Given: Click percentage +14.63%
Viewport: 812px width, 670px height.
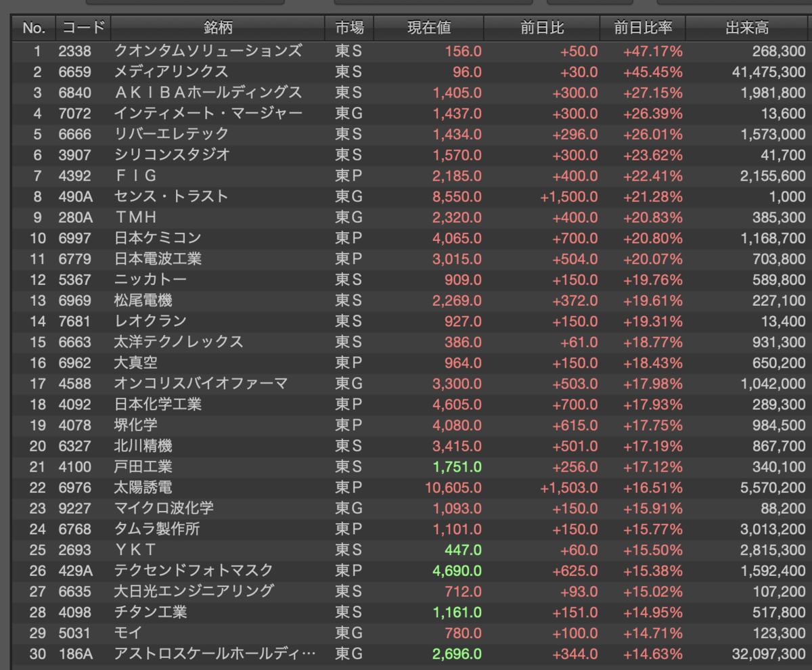Looking at the screenshot, I should (x=653, y=654).
